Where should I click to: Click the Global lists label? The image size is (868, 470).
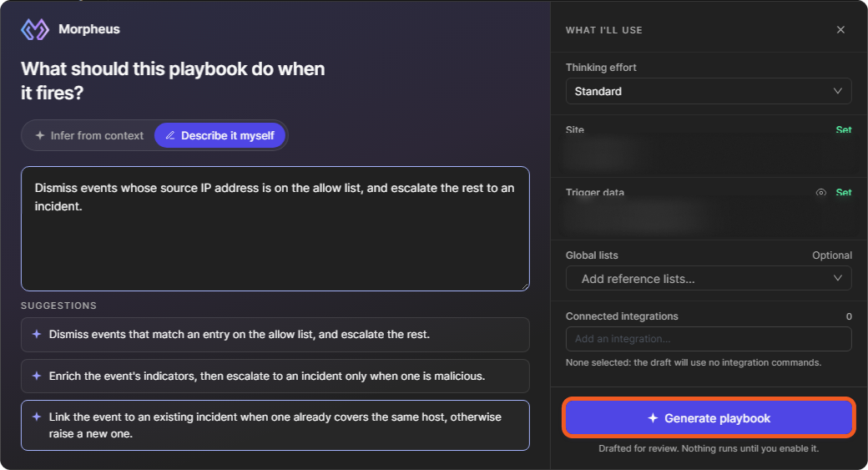(592, 255)
